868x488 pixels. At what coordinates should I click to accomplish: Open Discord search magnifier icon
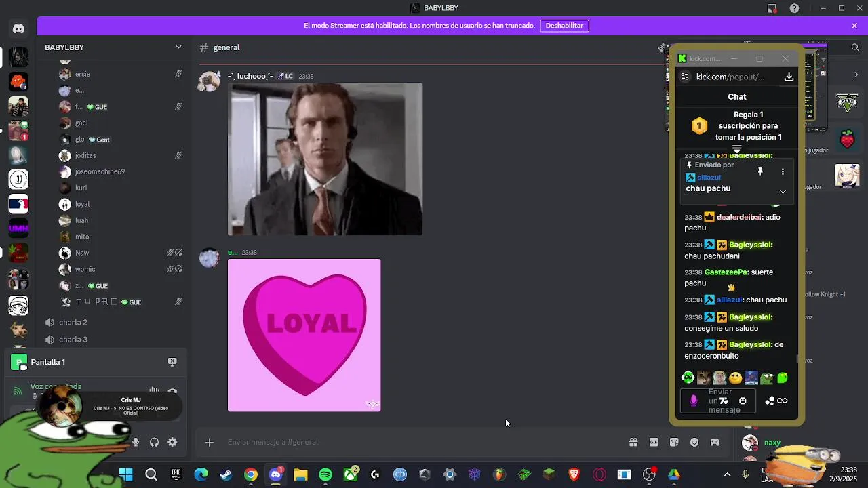click(x=855, y=47)
